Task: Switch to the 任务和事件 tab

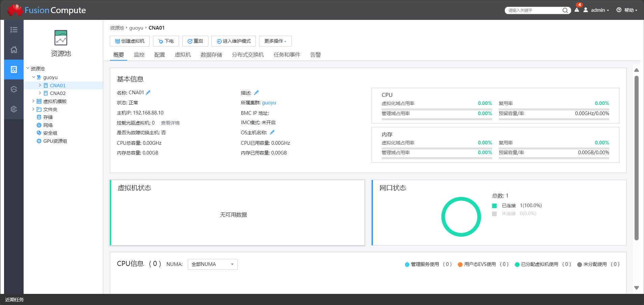Action: 287,55
